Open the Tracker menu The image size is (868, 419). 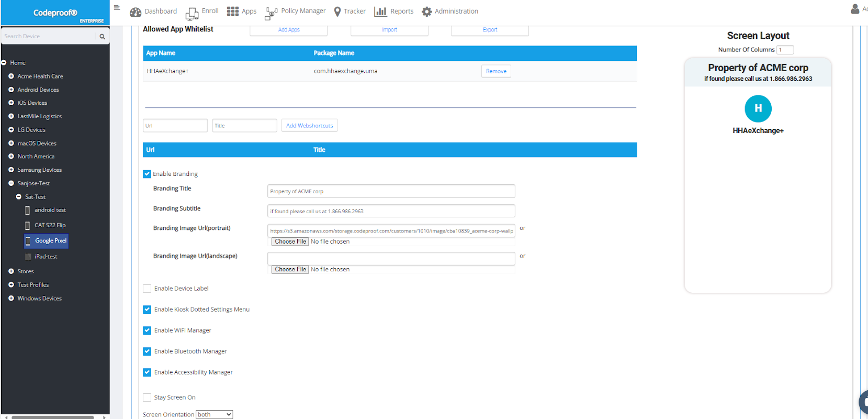pos(355,11)
